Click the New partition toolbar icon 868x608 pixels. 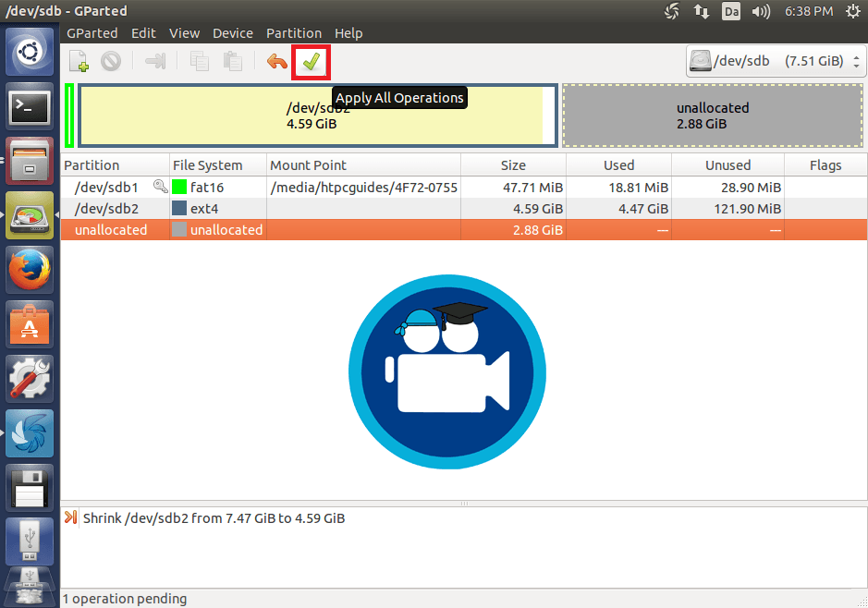pos(79,62)
